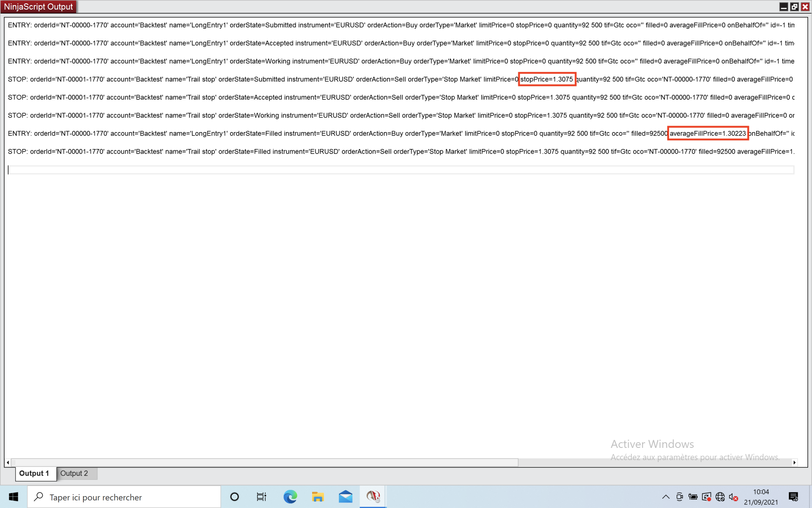Open Microsoft Edge from taskbar
Viewport: 812px width, 508px height.
[x=290, y=497]
